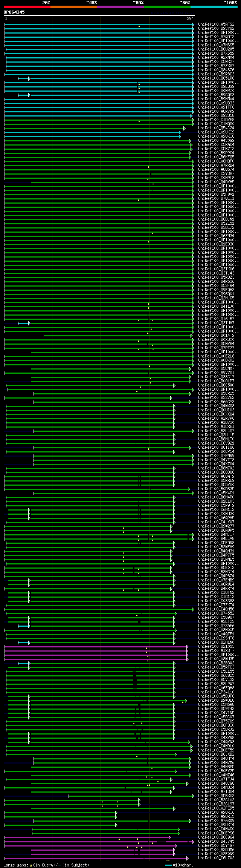Select hit UniRef100_A5K4C1

[216, 493]
